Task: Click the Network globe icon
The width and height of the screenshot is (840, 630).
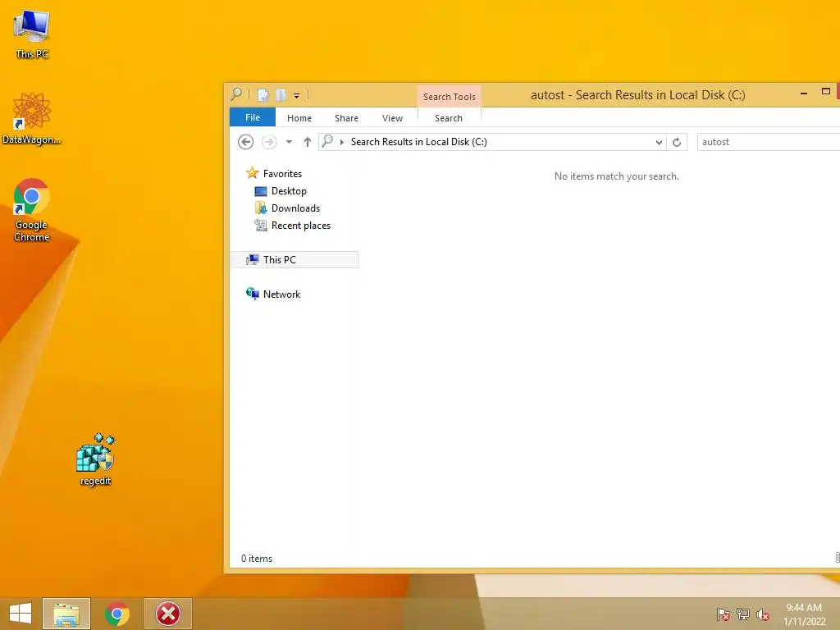Action: coord(253,294)
